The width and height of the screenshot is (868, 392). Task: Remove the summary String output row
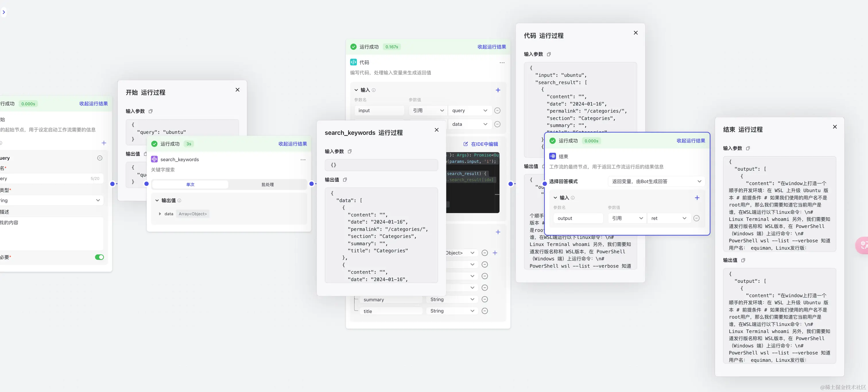coord(485,299)
